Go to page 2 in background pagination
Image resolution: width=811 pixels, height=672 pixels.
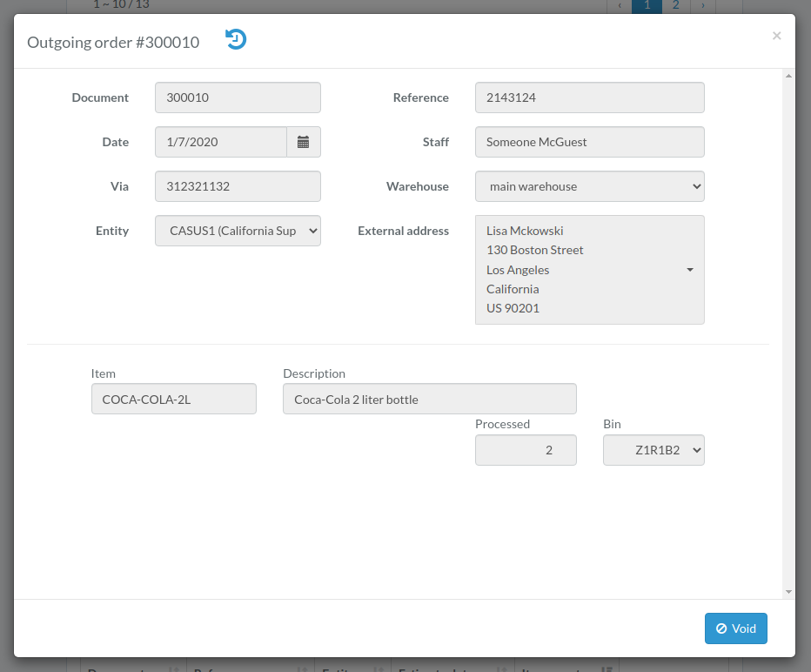675,6
